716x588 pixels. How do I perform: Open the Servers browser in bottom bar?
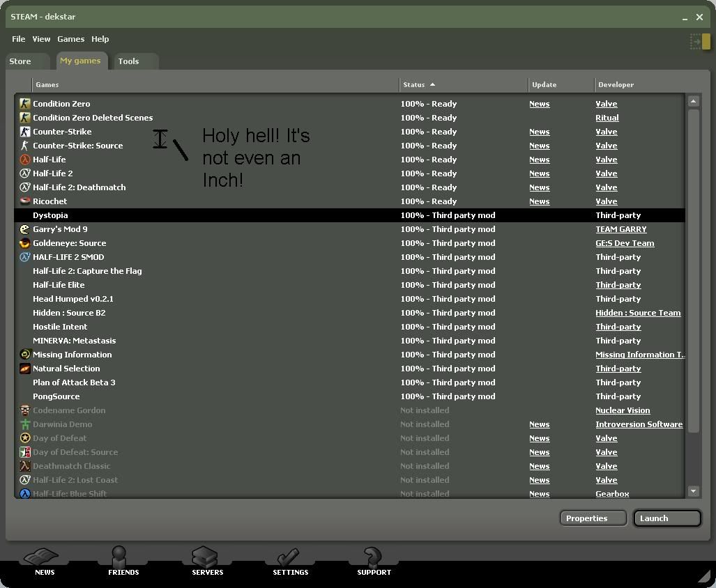pyautogui.click(x=207, y=562)
